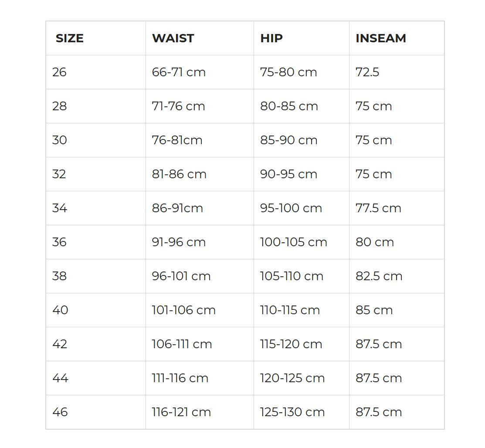Select the 71-76 cm waist cell
The height and width of the screenshot is (448, 485).
tap(178, 106)
